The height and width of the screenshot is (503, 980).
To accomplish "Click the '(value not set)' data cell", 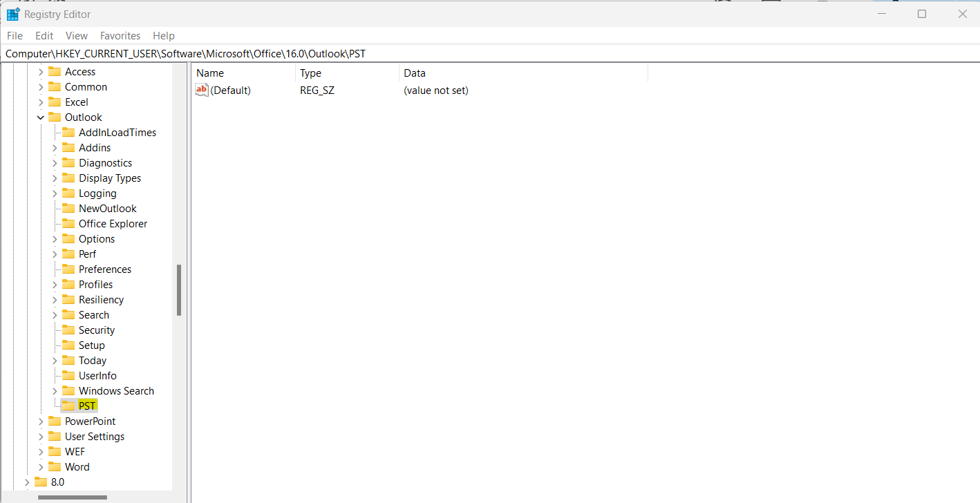I will coord(436,90).
